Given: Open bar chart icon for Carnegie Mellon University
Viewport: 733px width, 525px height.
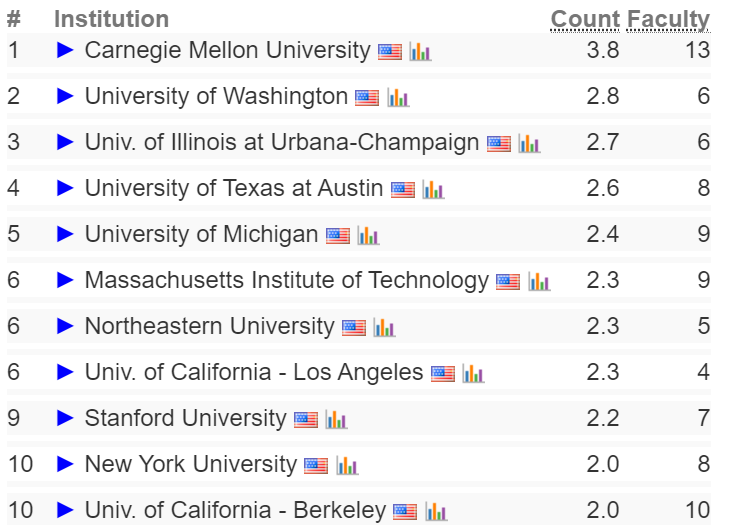Looking at the screenshot, I should point(420,51).
